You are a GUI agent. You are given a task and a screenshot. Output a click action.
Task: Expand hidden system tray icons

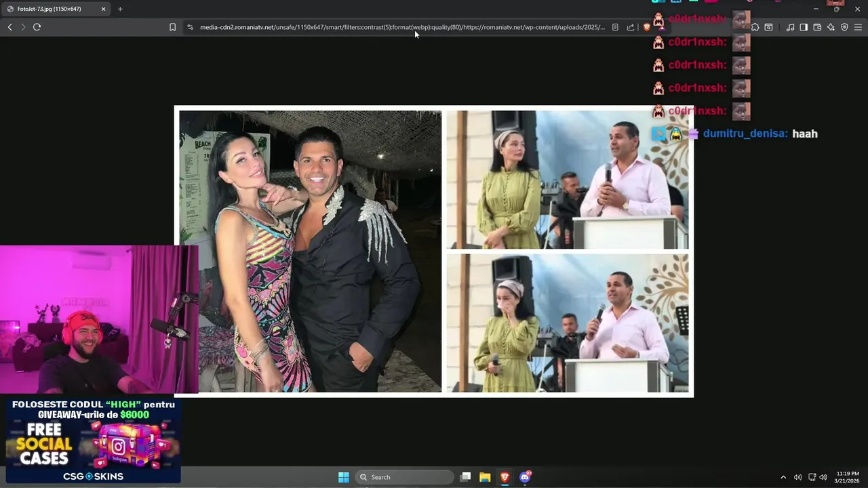pyautogui.click(x=783, y=477)
